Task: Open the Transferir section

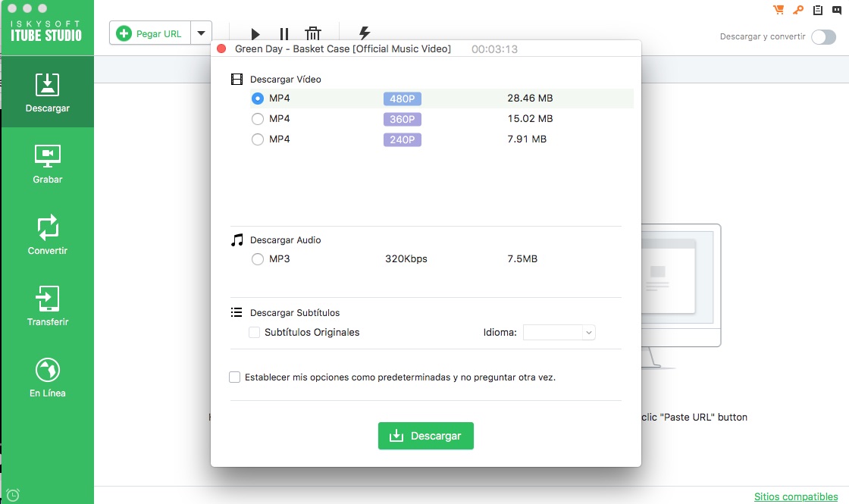Action: pyautogui.click(x=47, y=306)
